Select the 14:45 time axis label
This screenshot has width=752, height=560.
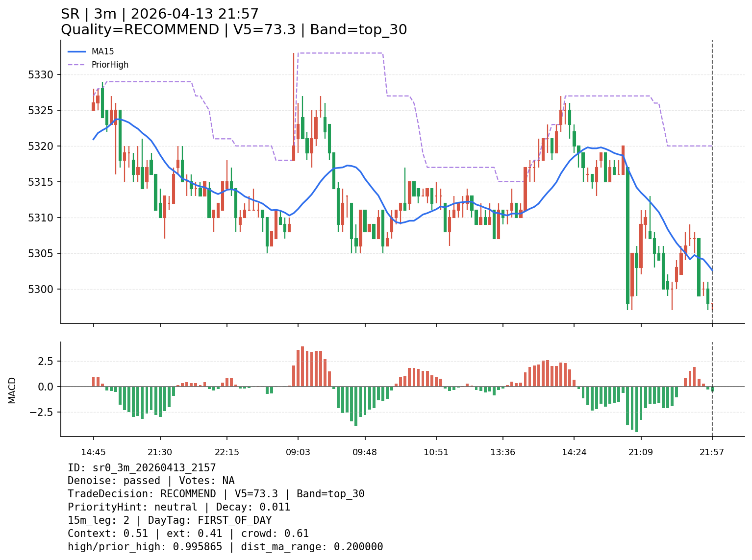point(93,452)
